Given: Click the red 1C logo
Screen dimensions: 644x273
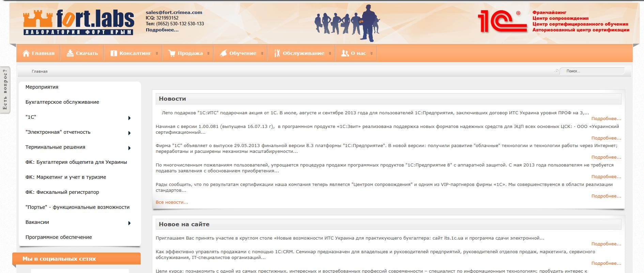Looking at the screenshot, I should coord(502,21).
